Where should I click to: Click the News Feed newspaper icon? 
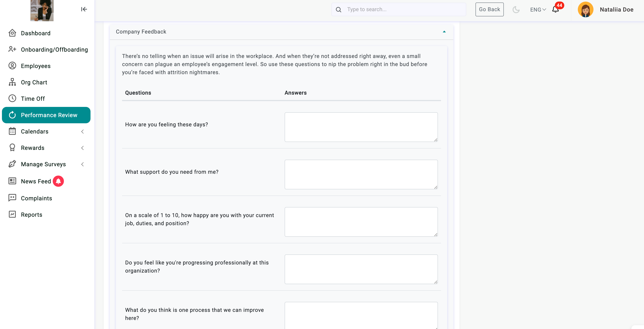coord(12,181)
